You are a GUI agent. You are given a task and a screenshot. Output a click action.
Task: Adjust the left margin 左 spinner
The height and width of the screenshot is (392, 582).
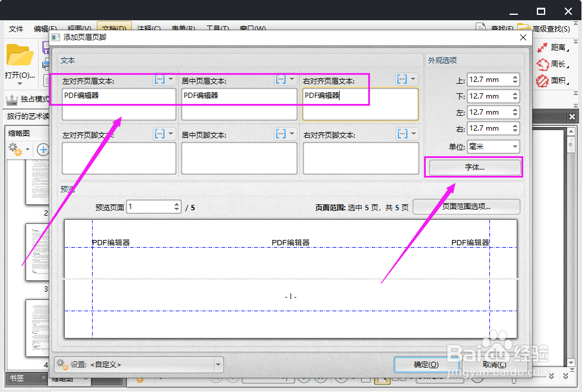click(515, 112)
